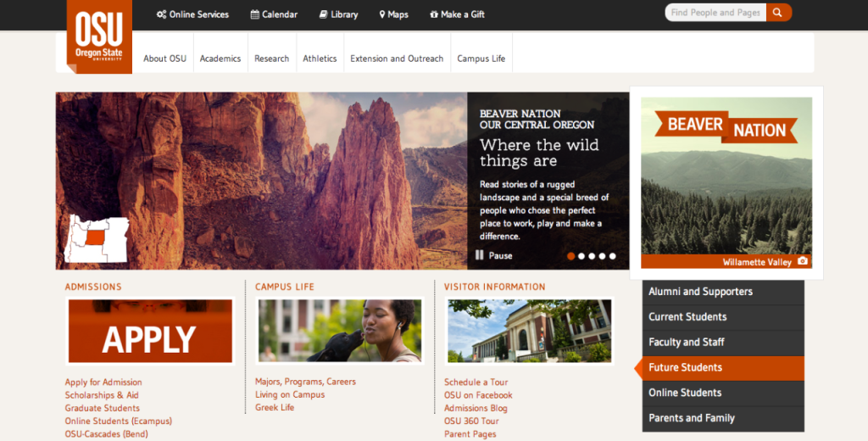Click the OSU 360 Tour link

tap(471, 421)
